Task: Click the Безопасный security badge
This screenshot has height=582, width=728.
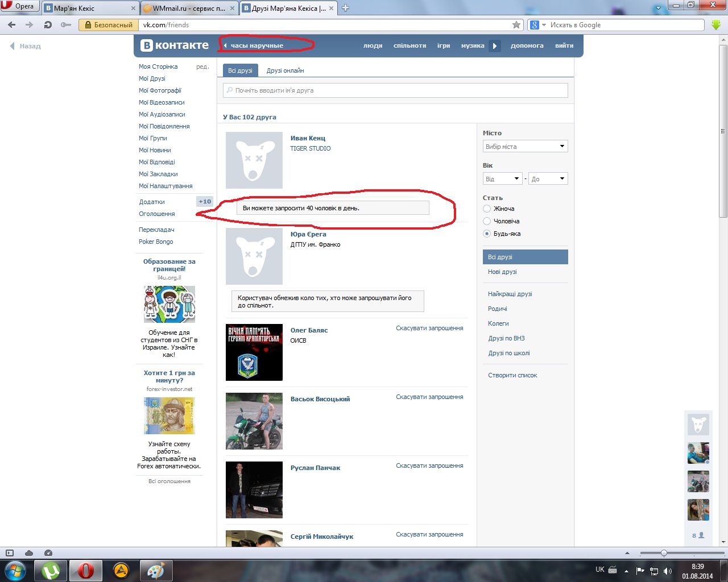Action: pyautogui.click(x=109, y=25)
